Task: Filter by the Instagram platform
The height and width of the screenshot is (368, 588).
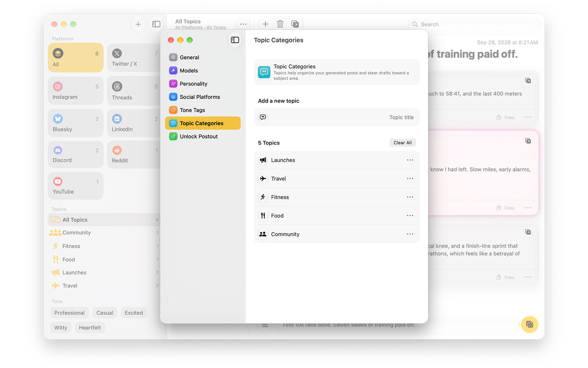Action: [76, 91]
